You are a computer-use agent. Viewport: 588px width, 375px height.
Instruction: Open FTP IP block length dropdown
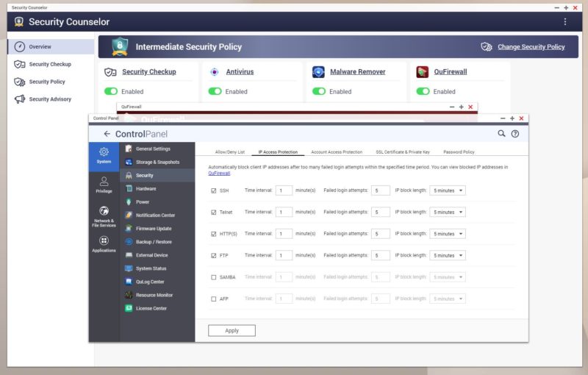[448, 256]
